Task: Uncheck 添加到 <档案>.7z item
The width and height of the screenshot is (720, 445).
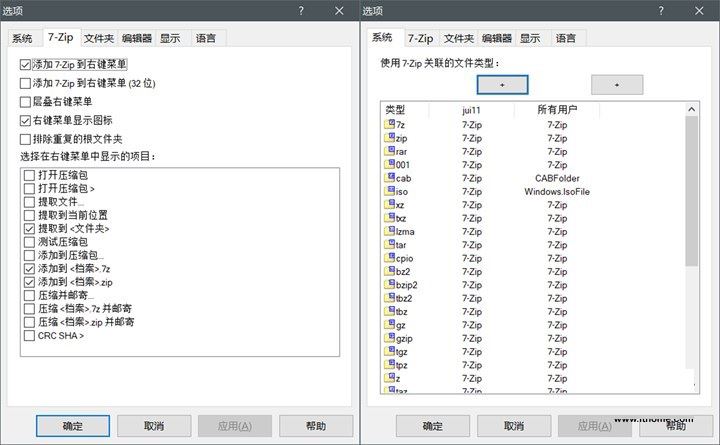Action: [29, 268]
